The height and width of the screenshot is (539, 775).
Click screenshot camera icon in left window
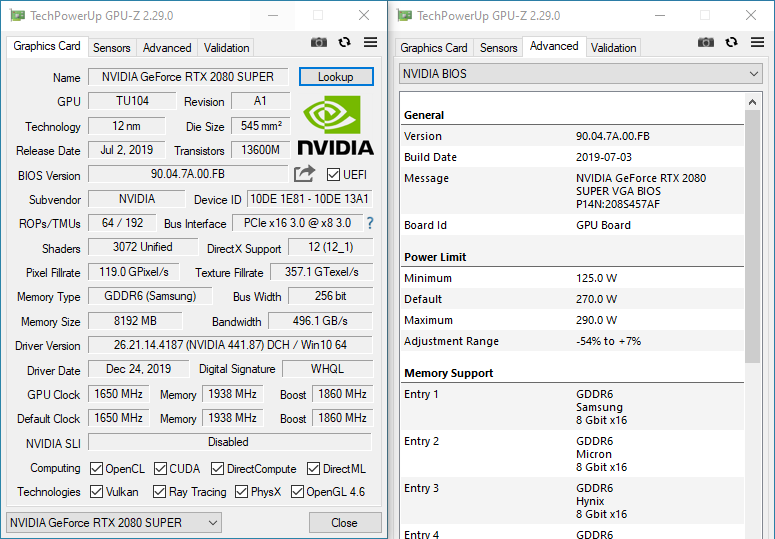[x=319, y=42]
